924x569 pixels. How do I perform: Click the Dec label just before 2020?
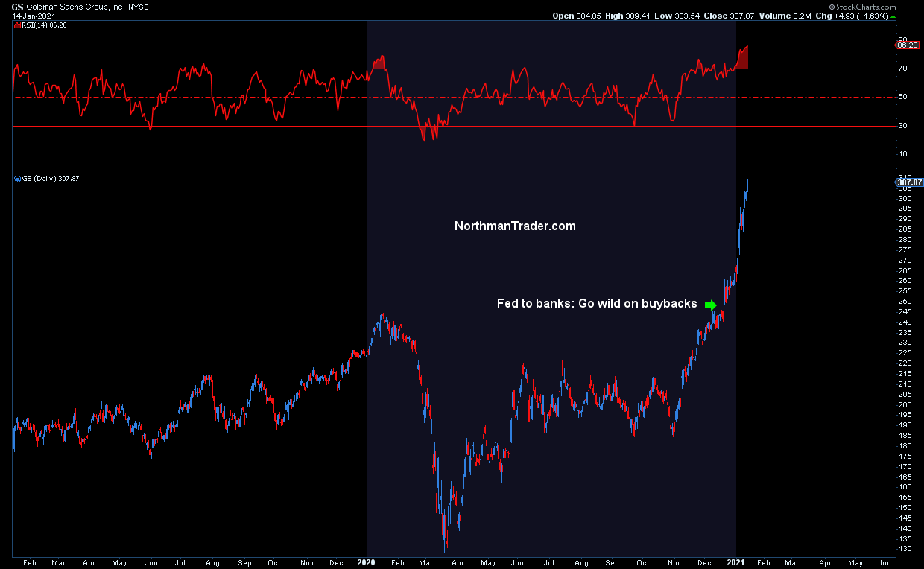click(335, 563)
